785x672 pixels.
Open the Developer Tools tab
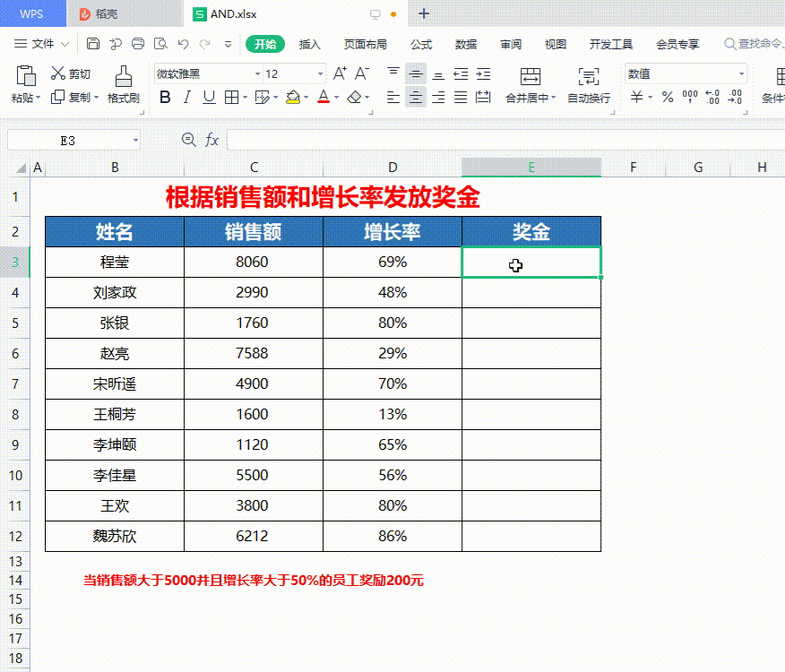(x=611, y=44)
